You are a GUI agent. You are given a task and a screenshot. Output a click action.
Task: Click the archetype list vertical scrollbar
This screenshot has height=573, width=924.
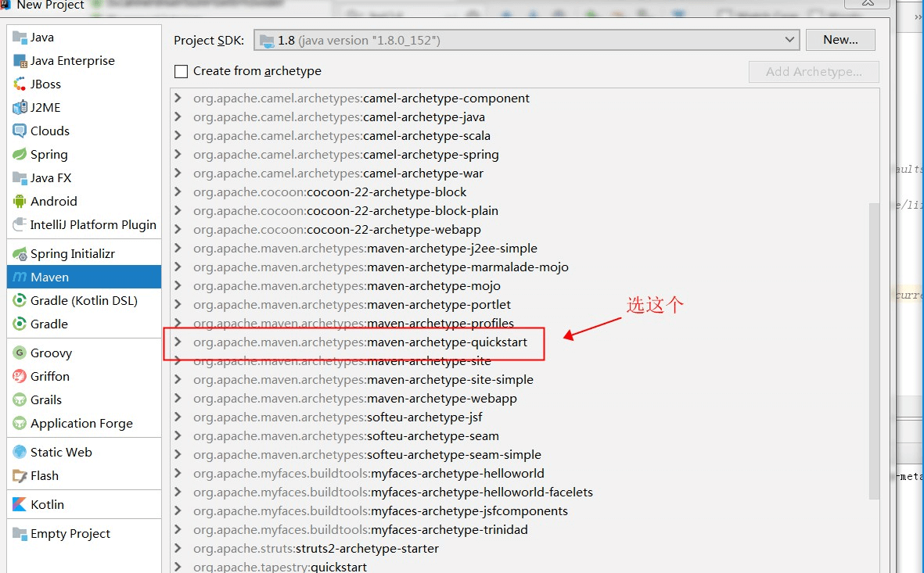pos(874,350)
